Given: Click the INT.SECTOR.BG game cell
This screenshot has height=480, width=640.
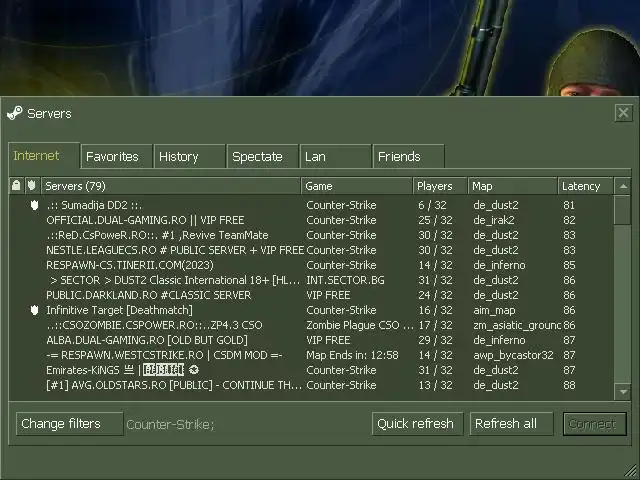Looking at the screenshot, I should coord(345,280).
